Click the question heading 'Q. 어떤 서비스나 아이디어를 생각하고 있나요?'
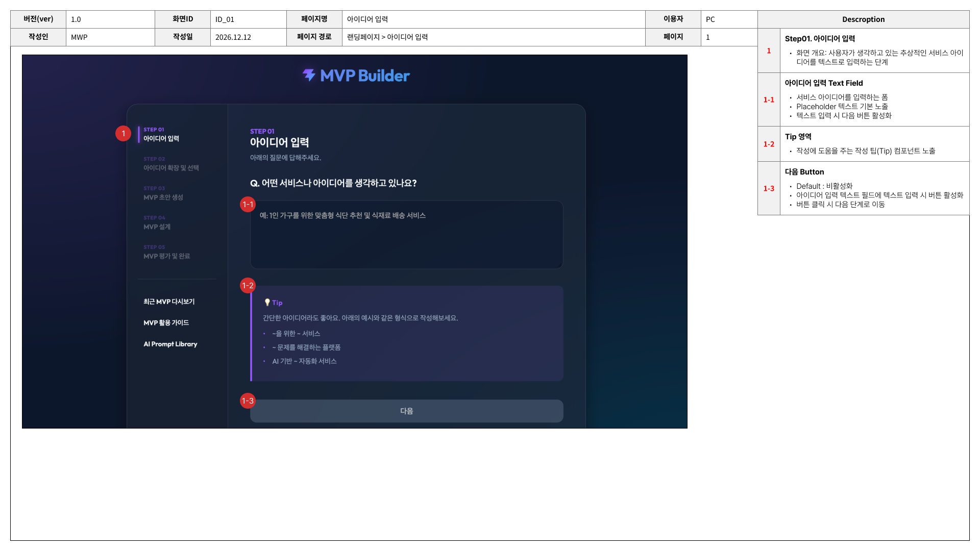980x551 pixels. 333,183
